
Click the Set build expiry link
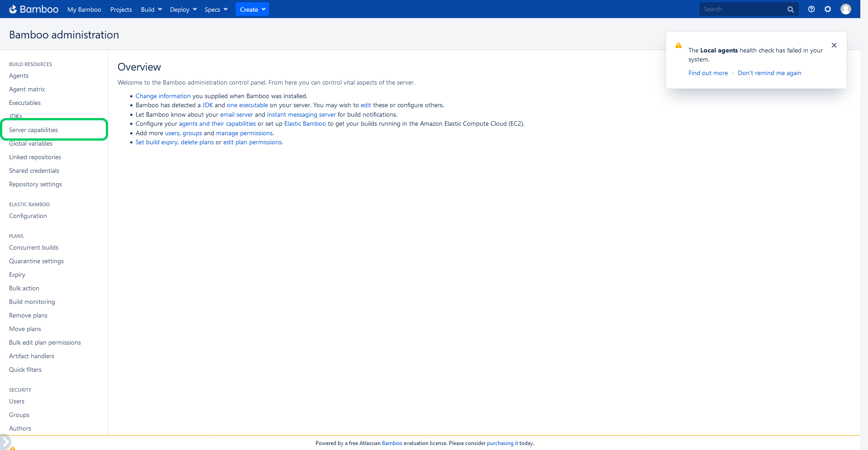[x=156, y=142]
